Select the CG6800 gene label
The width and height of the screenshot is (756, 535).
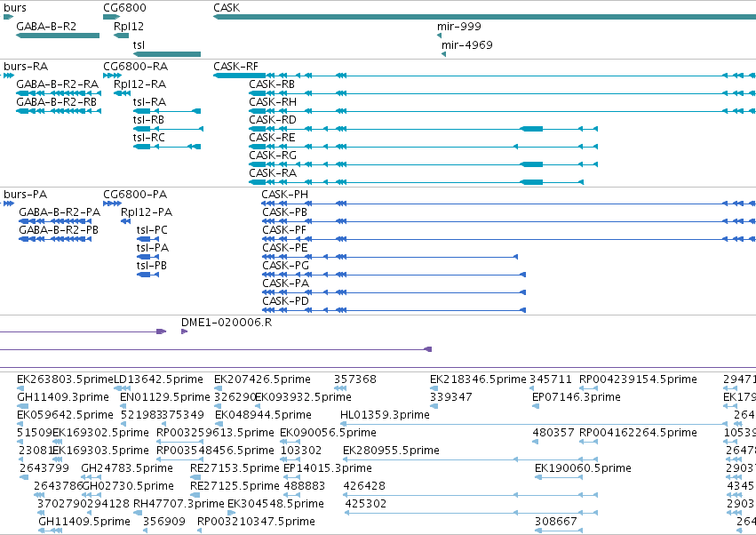tap(124, 8)
